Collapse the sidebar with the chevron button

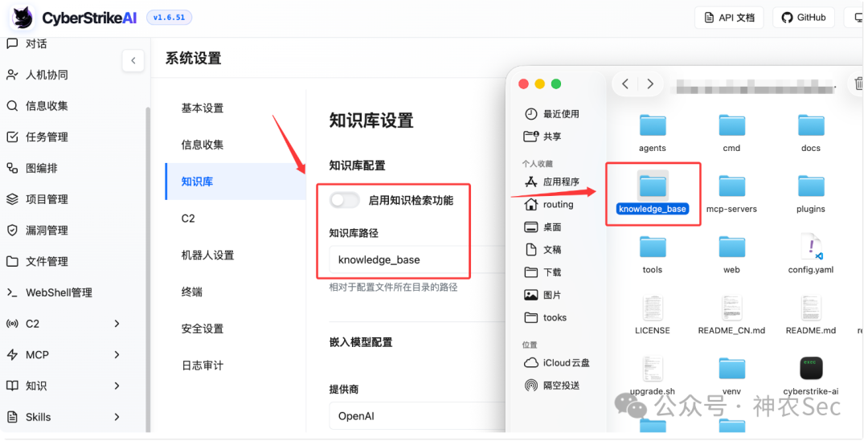[133, 61]
